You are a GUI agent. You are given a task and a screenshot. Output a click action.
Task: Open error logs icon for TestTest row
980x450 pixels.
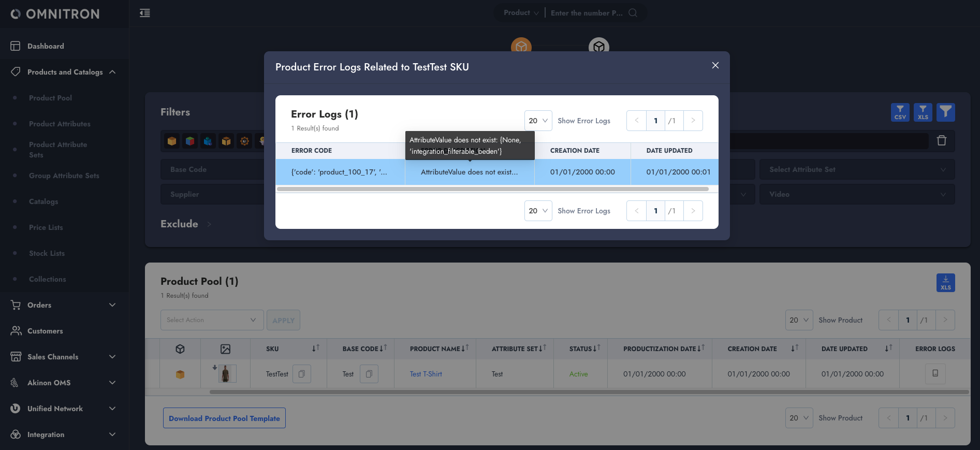[935, 373]
